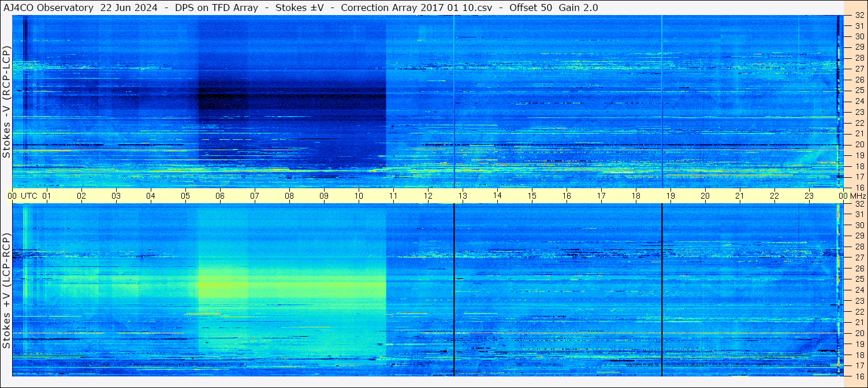Click 24 MHz label of Stokes +V panel
868x388 pixels.
point(859,290)
